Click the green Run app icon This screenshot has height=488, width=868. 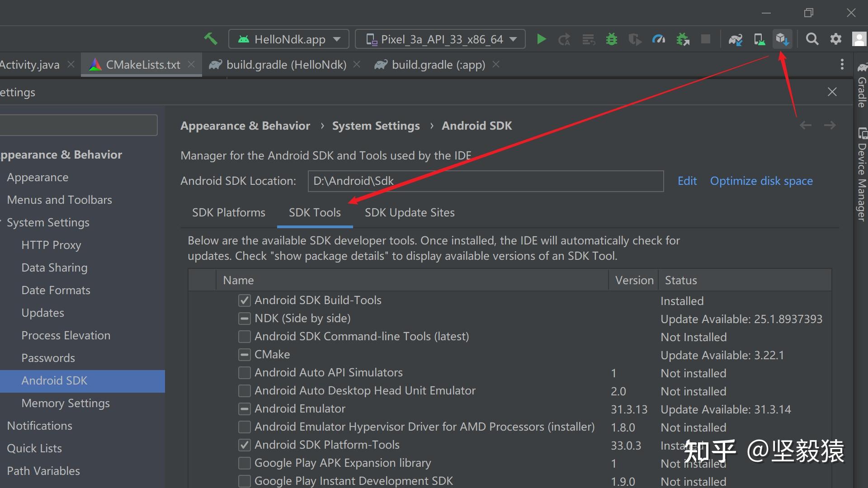541,39
